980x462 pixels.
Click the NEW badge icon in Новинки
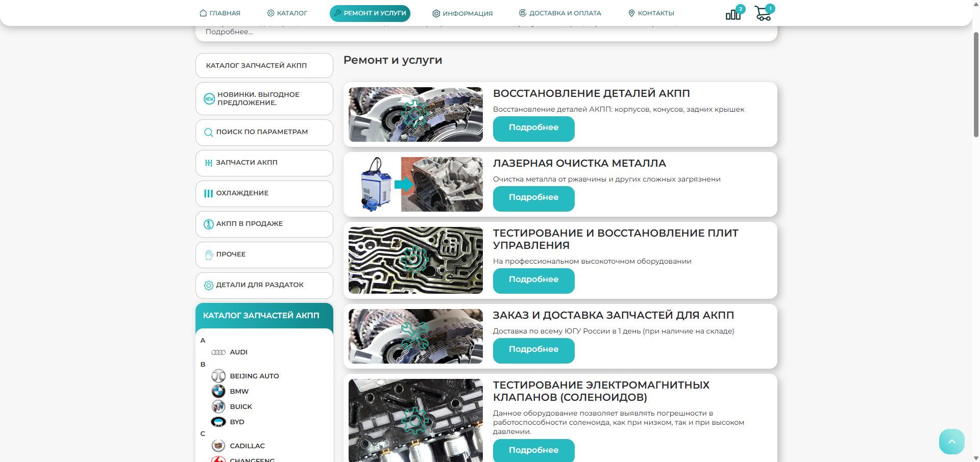tap(209, 99)
